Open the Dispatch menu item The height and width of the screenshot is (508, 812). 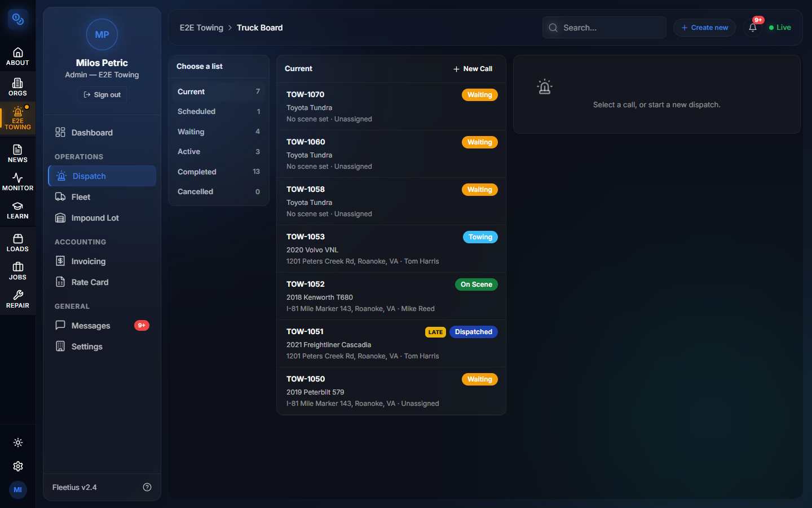pyautogui.click(x=102, y=176)
